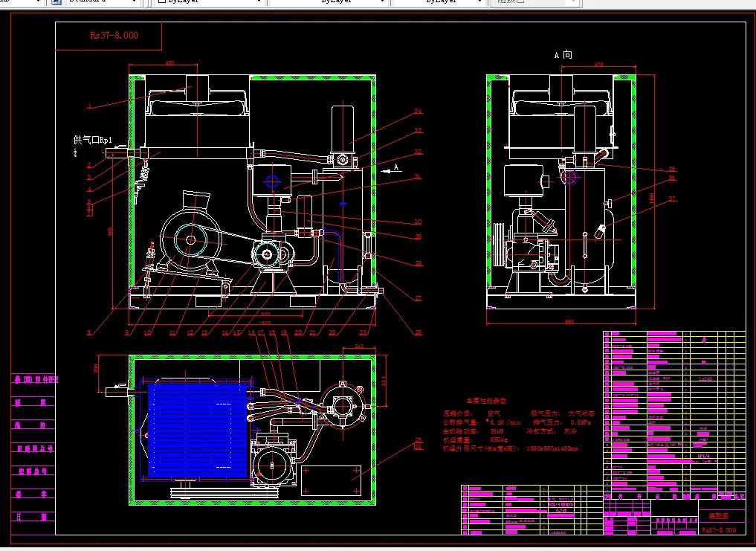
Task: Click the 950 width dimension under A view
Action: click(569, 321)
